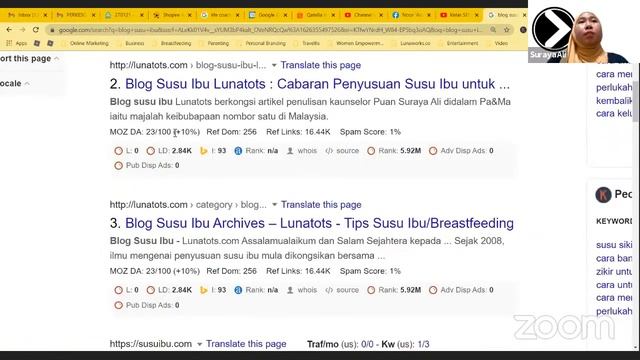Click Rank 5.92M metric in result 3
This screenshot has height=360, width=640.
(394, 290)
